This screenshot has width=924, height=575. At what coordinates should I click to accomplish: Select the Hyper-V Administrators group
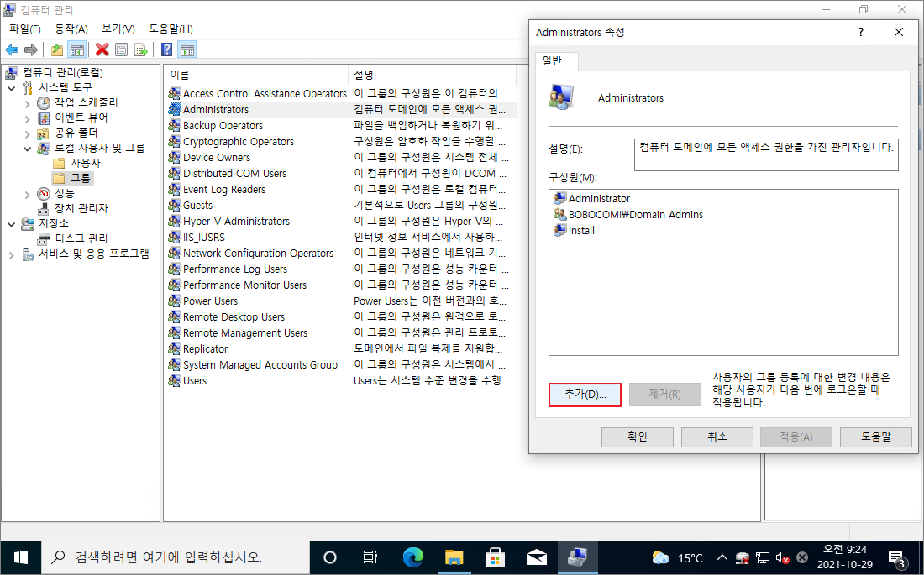point(229,221)
